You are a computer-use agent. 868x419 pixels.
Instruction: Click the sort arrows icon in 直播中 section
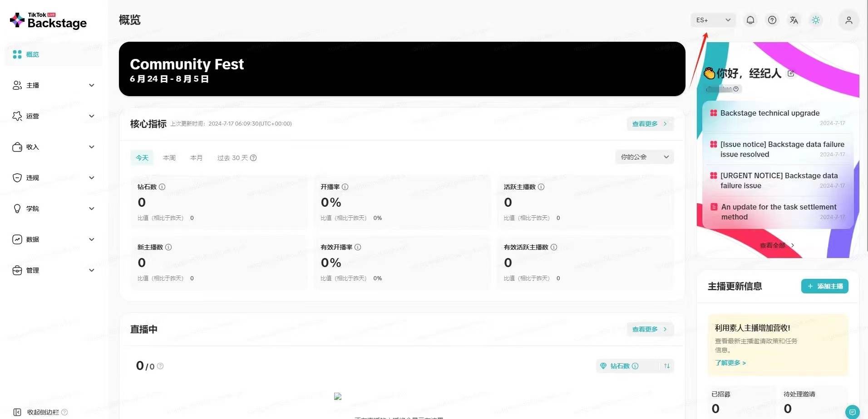tap(666, 366)
